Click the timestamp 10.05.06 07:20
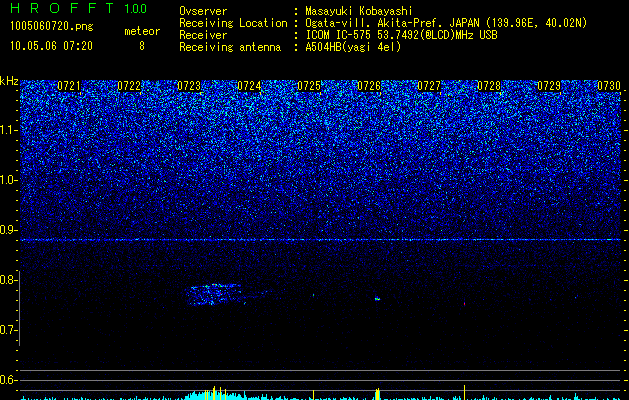Image resolution: width=629 pixels, height=400 pixels. 51,46
